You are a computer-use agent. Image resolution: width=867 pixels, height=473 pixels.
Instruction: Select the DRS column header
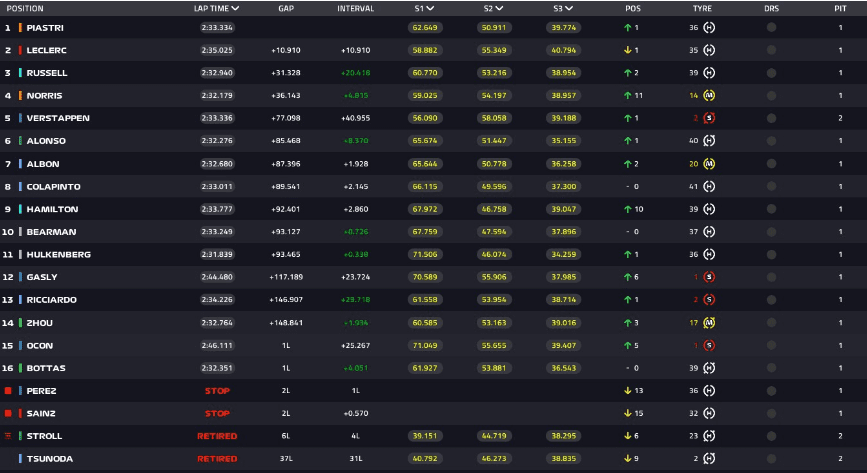point(771,8)
